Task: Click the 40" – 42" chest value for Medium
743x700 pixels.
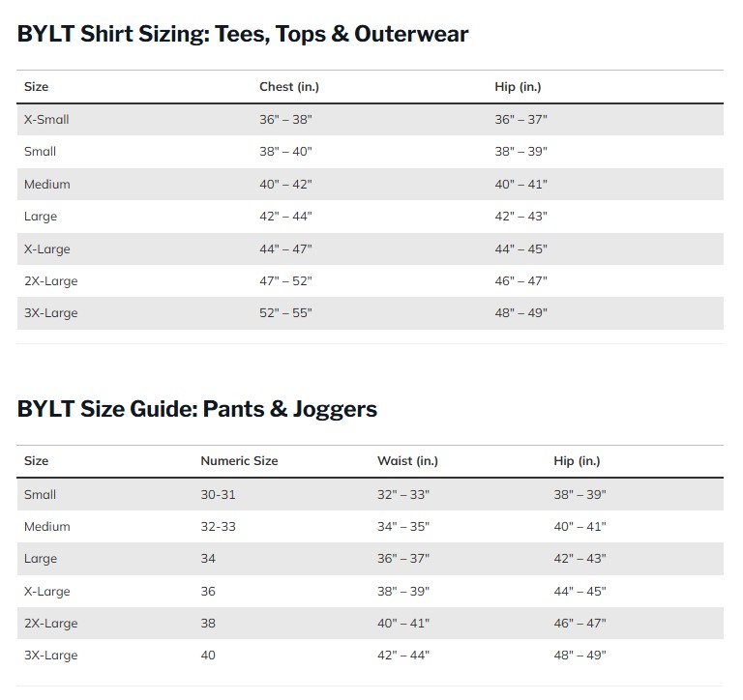Action: (x=285, y=185)
